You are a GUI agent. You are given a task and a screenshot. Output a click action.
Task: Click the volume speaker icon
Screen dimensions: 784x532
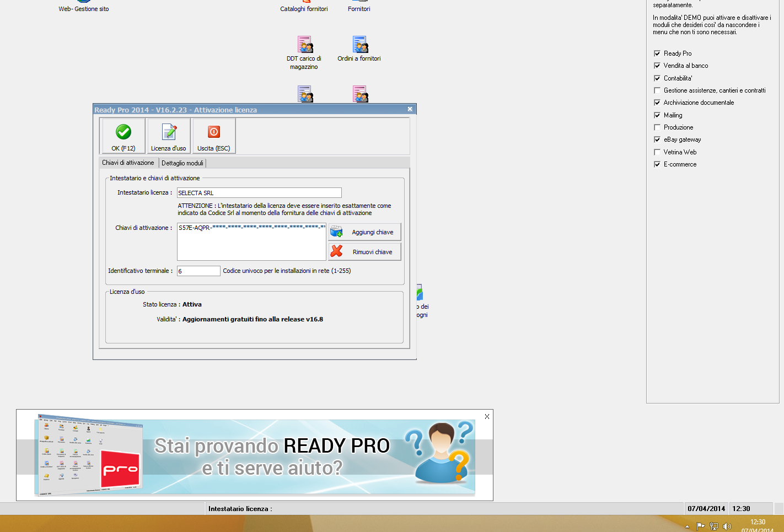coord(727,526)
